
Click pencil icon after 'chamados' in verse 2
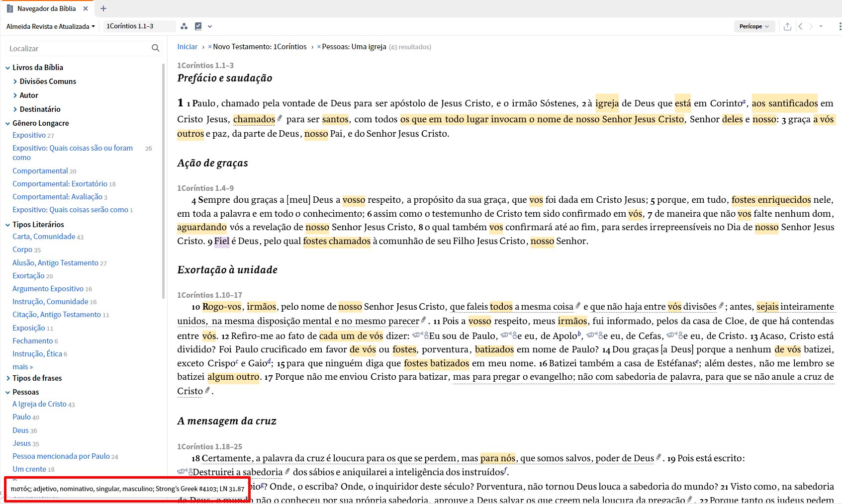(280, 118)
